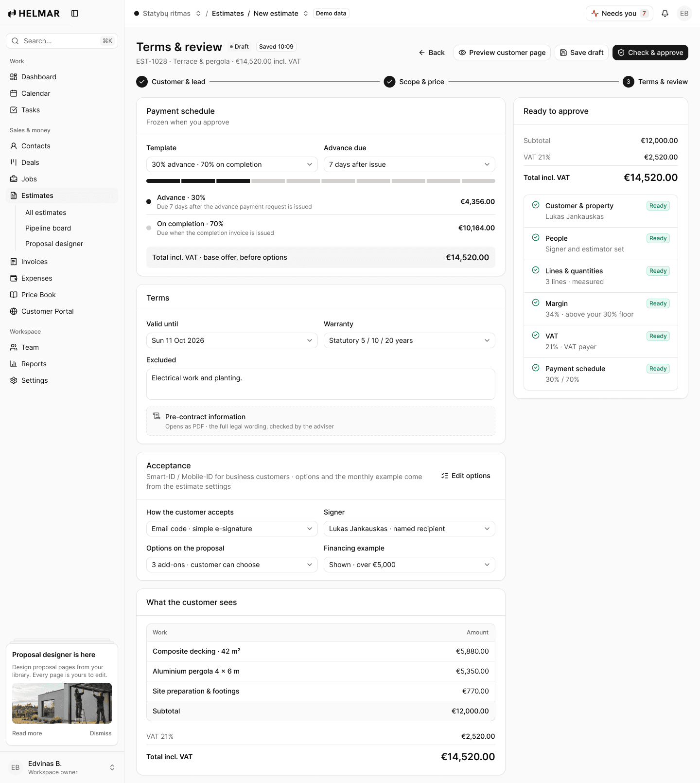Open the EB user avatar menu

684,14
